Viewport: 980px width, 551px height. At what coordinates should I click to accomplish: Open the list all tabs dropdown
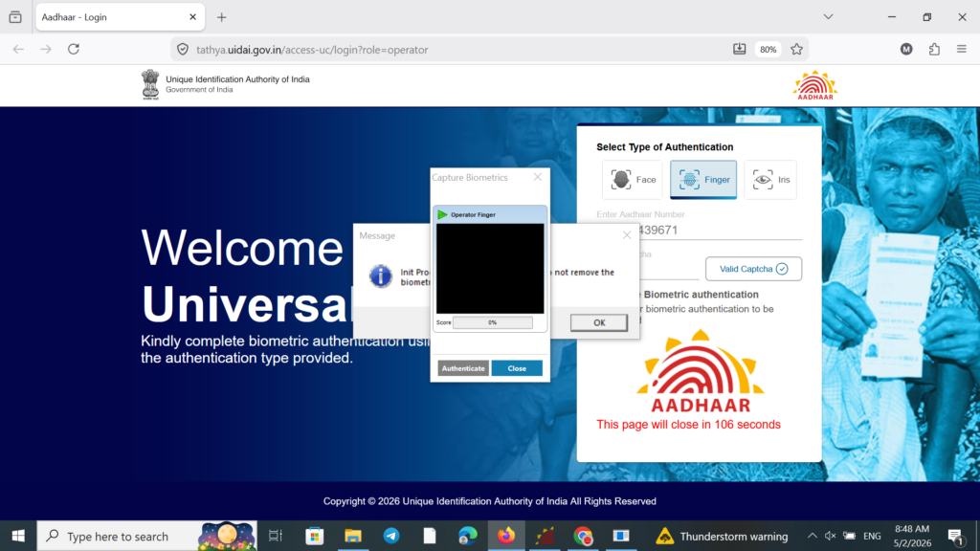tap(828, 17)
